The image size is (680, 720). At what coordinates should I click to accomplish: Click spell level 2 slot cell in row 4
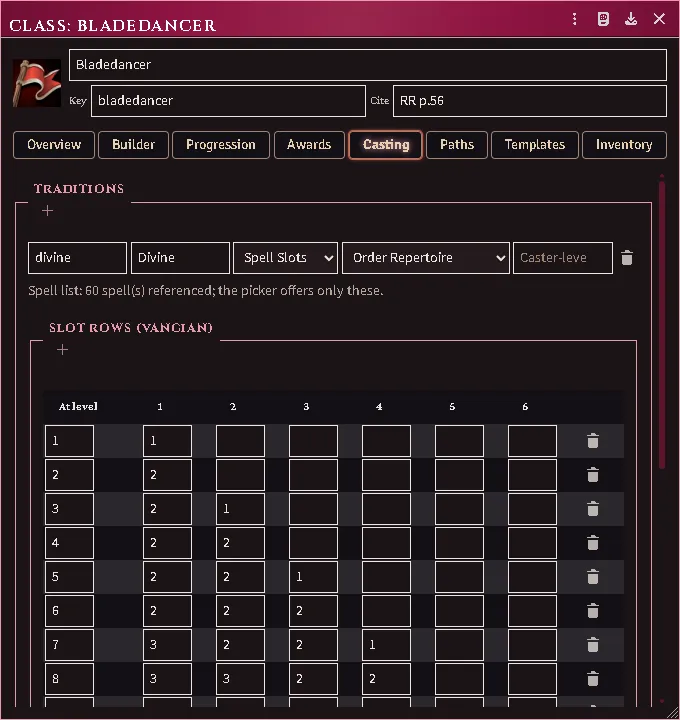tap(240, 543)
